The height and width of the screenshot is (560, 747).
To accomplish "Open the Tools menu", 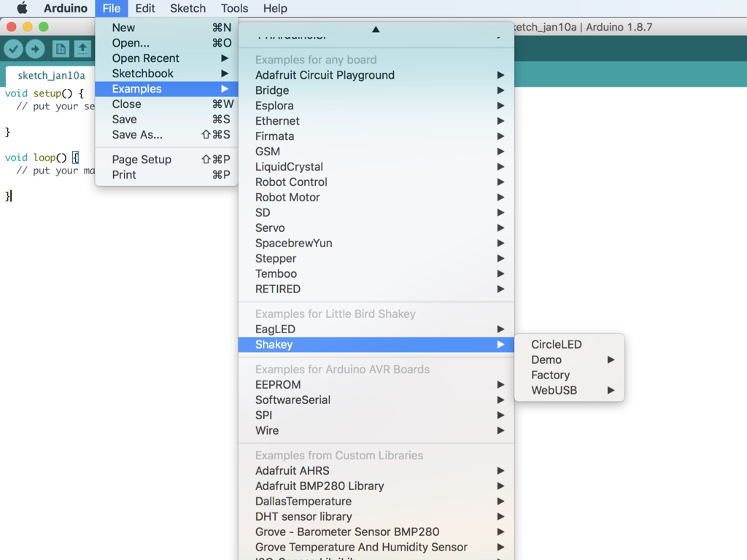I will (234, 8).
